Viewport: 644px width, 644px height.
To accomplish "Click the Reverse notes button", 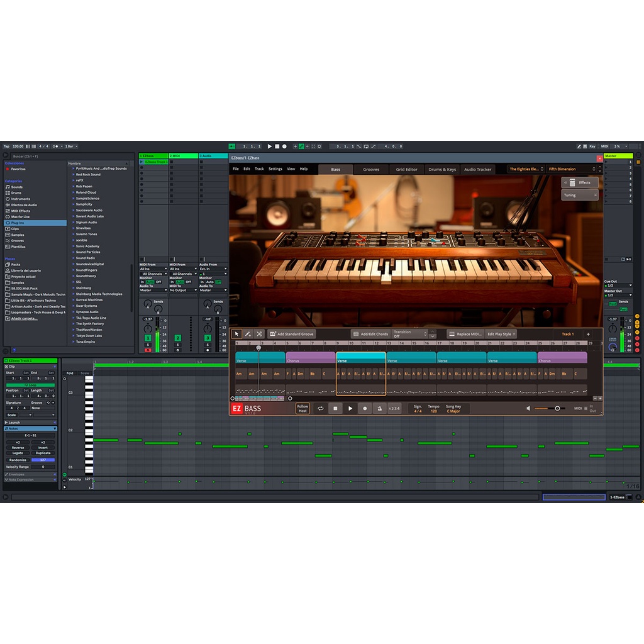I will point(18,448).
